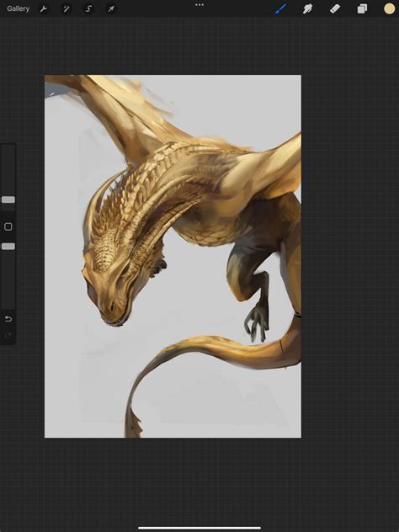This screenshot has width=399, height=532.
Task: Open the Layers panel
Action: 362,8
